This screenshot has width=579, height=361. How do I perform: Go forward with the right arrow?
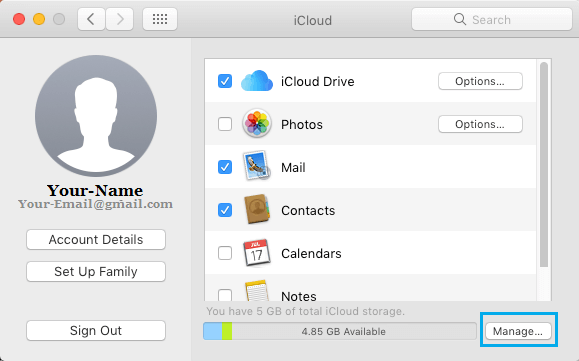pos(120,19)
